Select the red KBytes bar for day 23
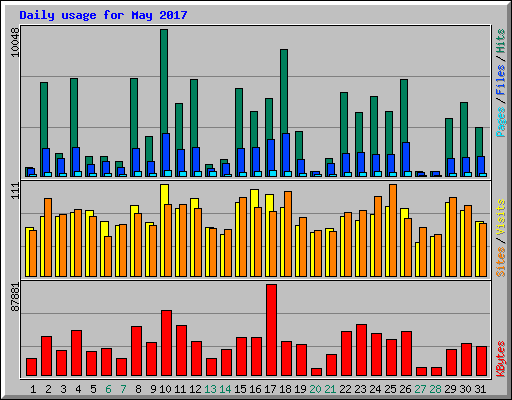 tap(361, 350)
